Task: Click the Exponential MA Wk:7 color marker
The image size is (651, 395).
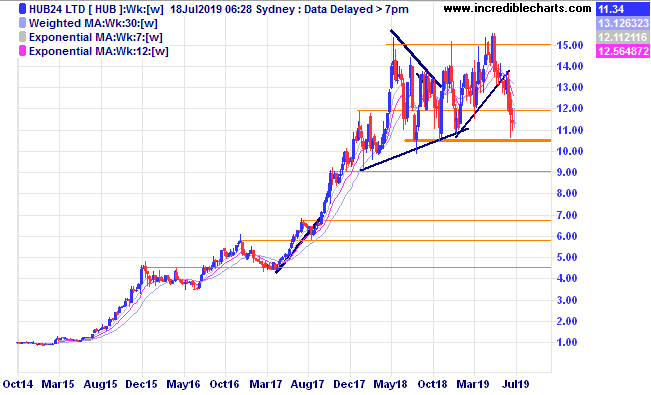Action: coord(22,37)
